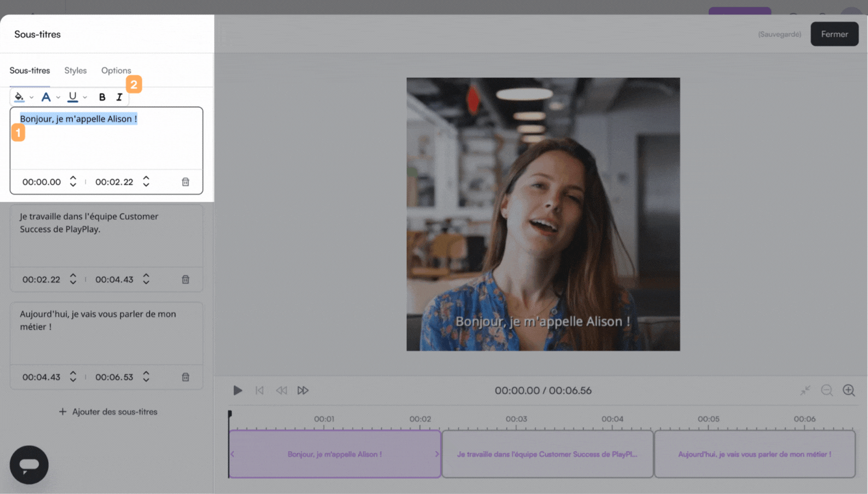Delete the 'Je travaille dans l'équipe' subtitle
This screenshot has height=494, width=868.
186,280
